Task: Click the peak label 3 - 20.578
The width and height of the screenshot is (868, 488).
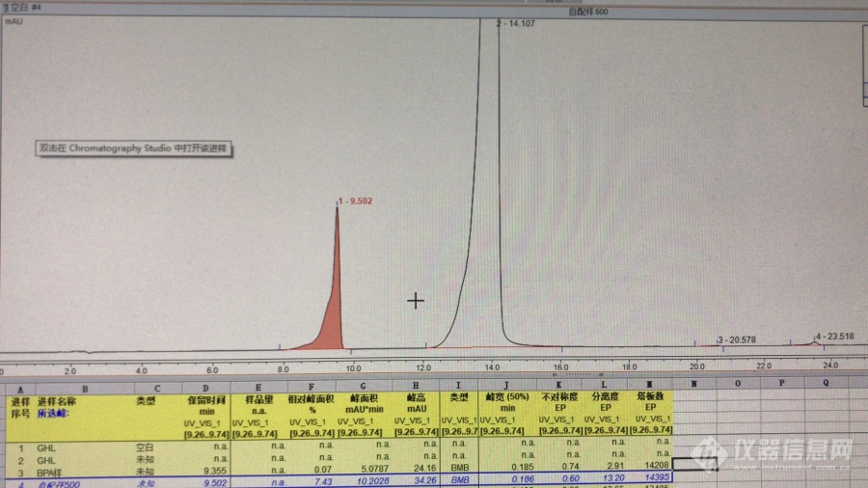Action: point(736,340)
